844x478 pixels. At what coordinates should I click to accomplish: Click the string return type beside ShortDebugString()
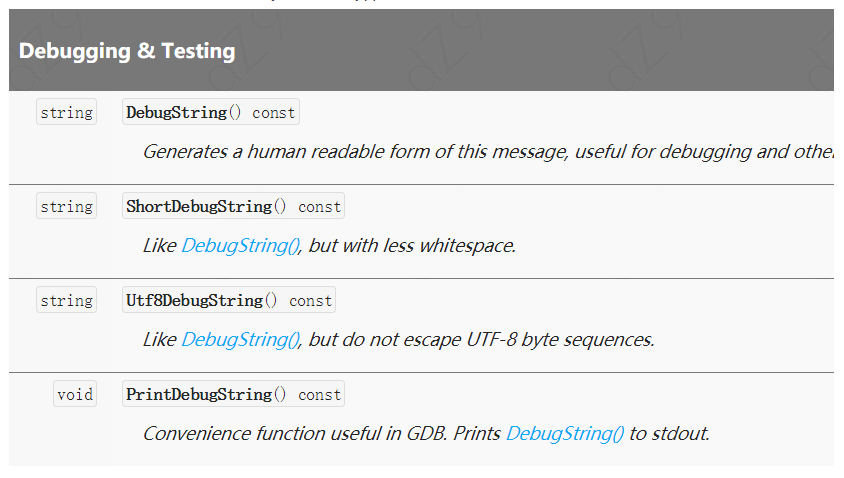(67, 206)
